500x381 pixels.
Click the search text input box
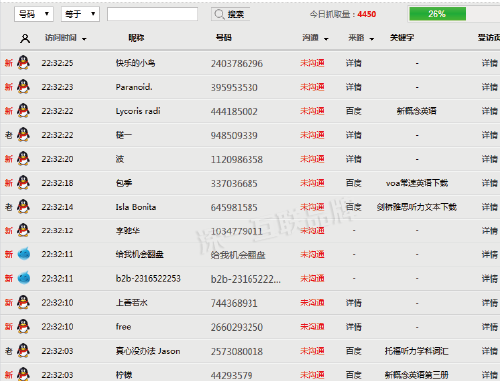pyautogui.click(x=152, y=14)
